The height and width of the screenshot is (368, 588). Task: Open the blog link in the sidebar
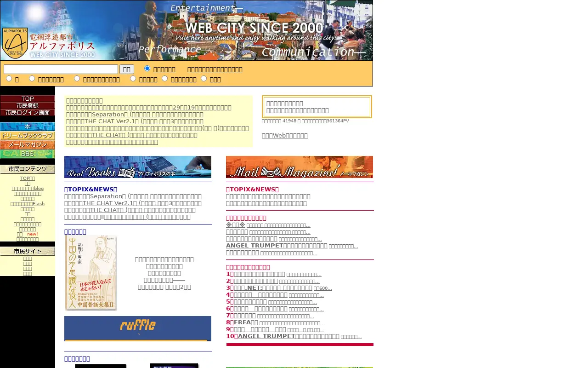[28, 189]
